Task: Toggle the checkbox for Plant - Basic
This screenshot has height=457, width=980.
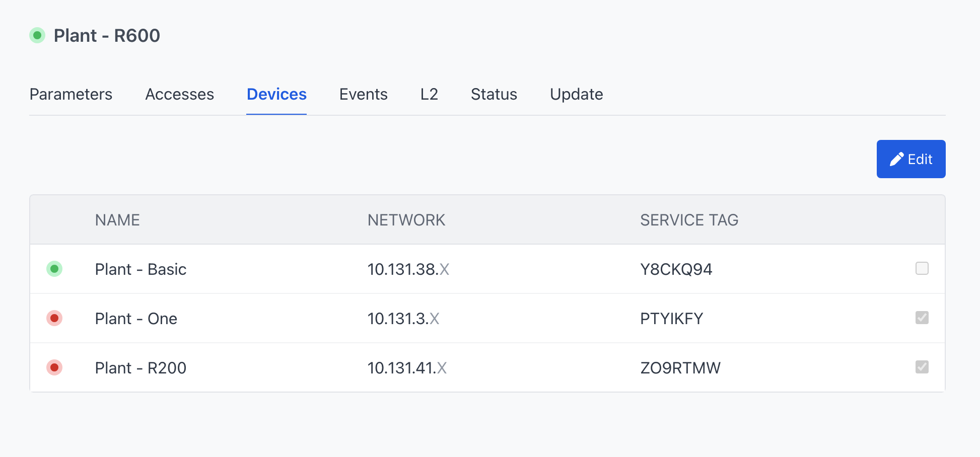Action: click(922, 268)
